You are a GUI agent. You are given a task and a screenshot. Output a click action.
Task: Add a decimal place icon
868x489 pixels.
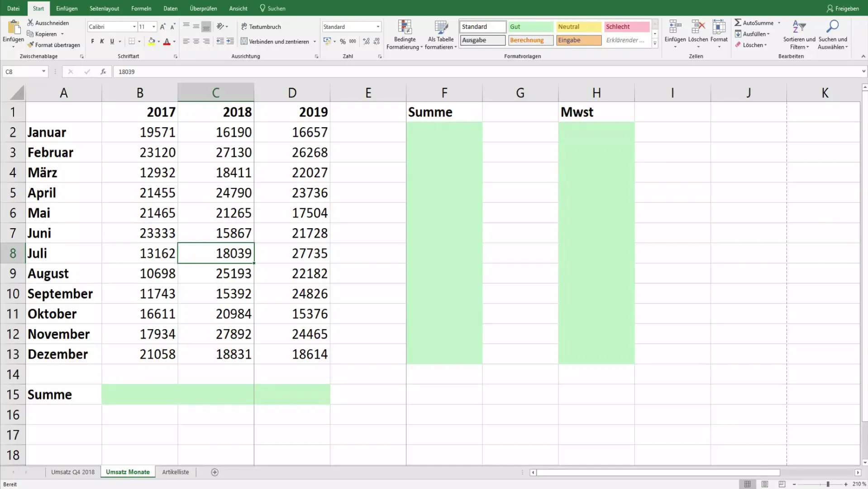(x=366, y=41)
